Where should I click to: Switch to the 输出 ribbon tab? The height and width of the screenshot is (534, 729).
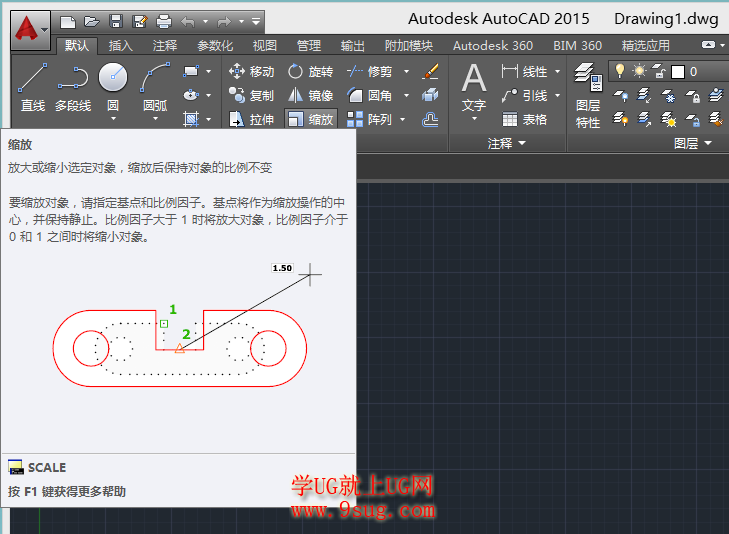[x=352, y=46]
